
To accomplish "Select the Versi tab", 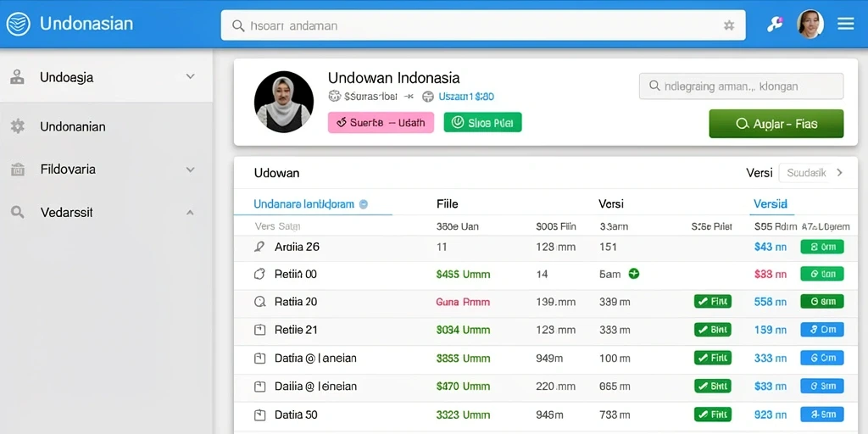I will tap(611, 203).
